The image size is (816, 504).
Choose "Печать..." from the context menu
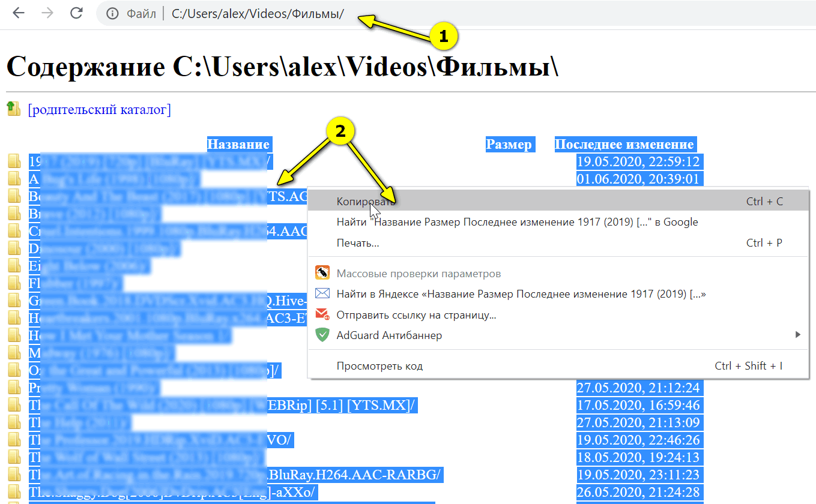click(x=558, y=243)
